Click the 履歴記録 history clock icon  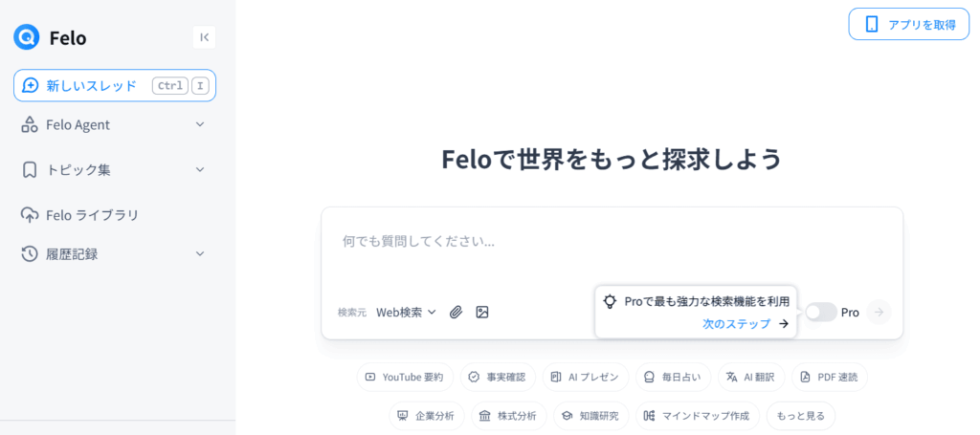[x=29, y=254]
